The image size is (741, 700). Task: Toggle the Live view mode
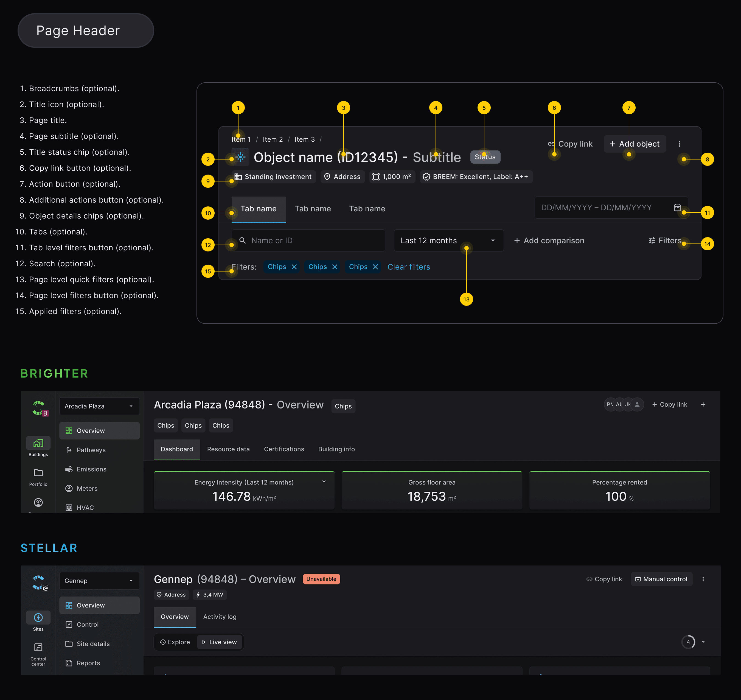click(219, 642)
